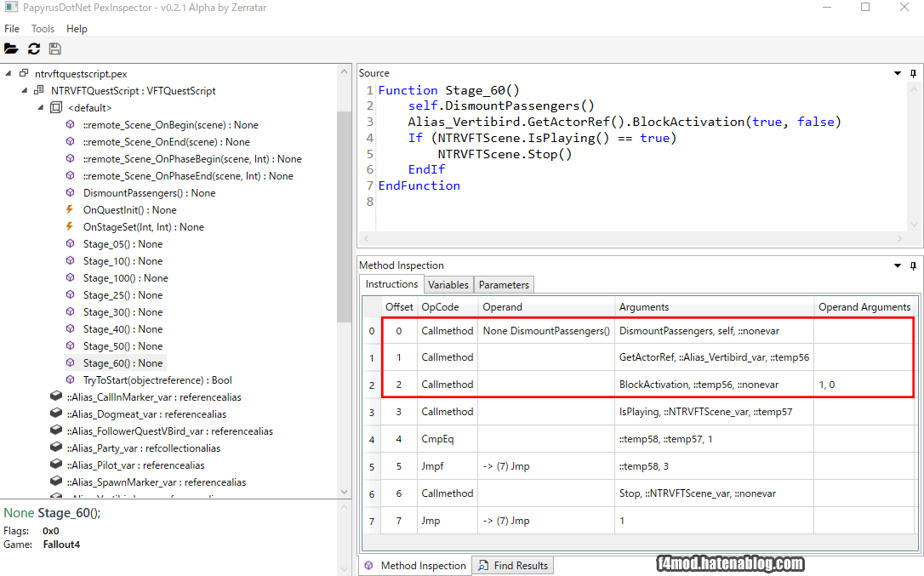The width and height of the screenshot is (924, 576).
Task: Collapse the NTRVFTQuestScript : VFTQuestScript node
Action: (x=24, y=90)
